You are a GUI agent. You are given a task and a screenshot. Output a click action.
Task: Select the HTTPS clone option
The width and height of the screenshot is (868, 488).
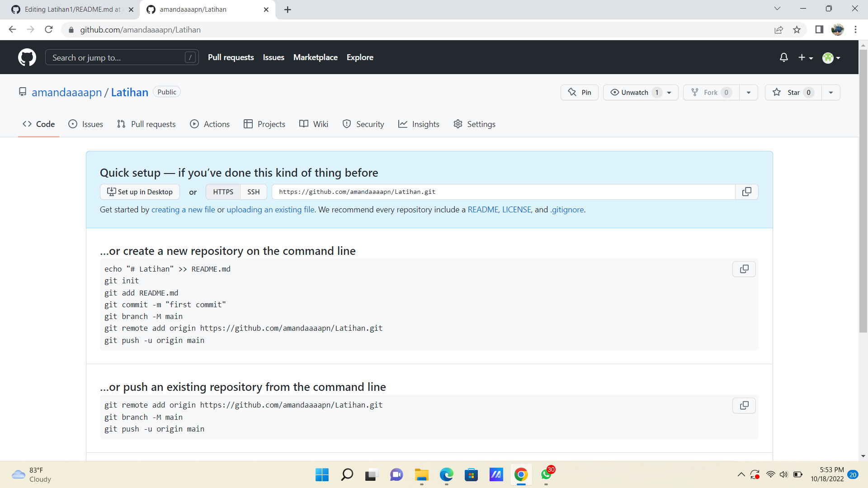222,192
